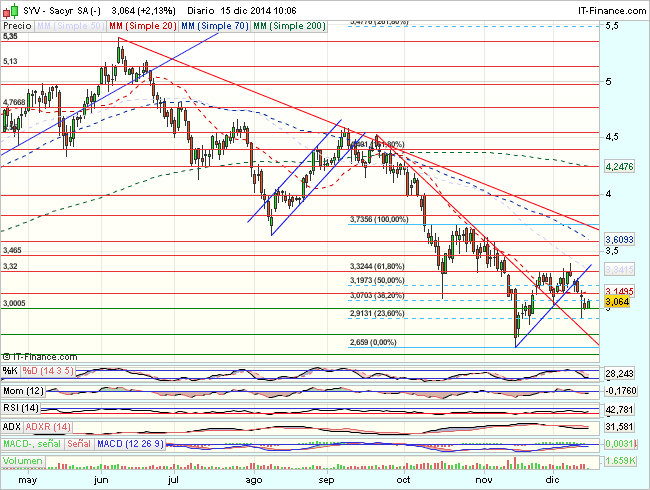This screenshot has width=650, height=490.
Task: Select the MACD-, señal label
Action: click(x=32, y=444)
